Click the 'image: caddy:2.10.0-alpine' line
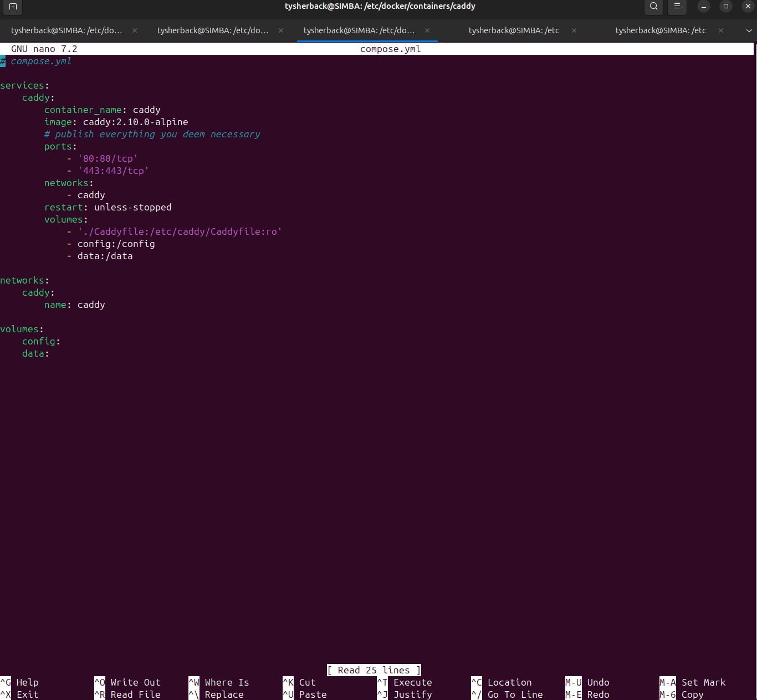 [x=116, y=122]
